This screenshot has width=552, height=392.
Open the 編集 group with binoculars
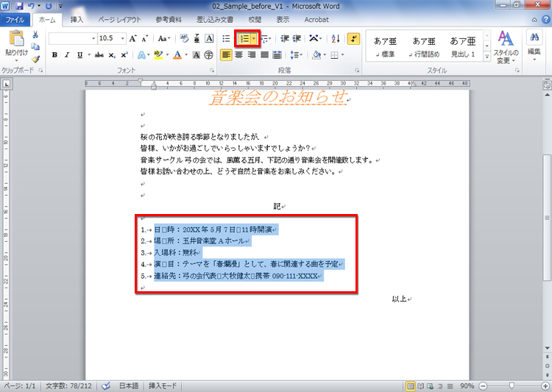coord(534,46)
